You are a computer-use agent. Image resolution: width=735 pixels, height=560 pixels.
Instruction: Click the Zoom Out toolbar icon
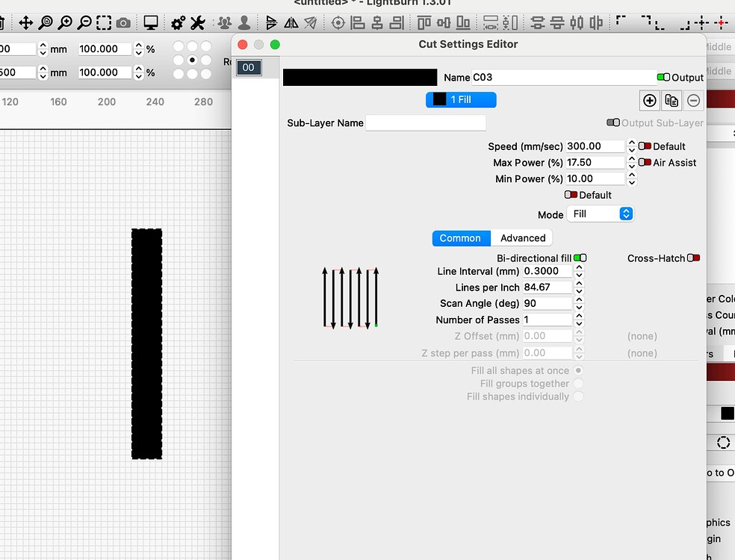point(84,22)
